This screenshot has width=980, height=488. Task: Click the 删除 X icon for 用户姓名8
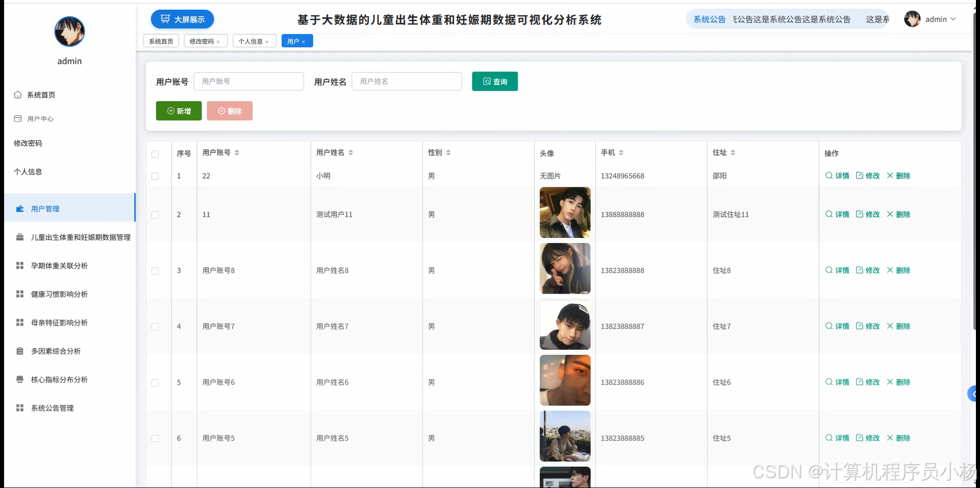(x=890, y=270)
